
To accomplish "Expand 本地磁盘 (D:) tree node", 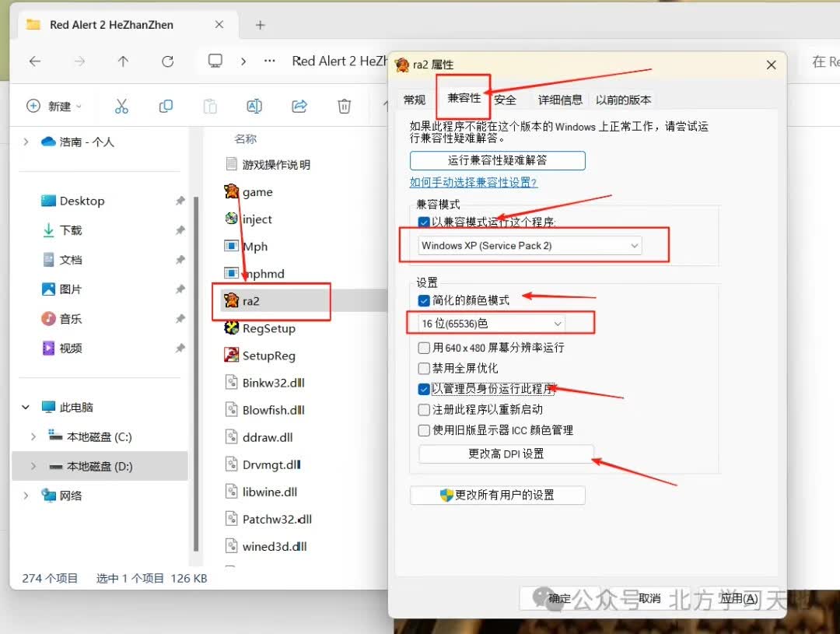I will coord(33,466).
